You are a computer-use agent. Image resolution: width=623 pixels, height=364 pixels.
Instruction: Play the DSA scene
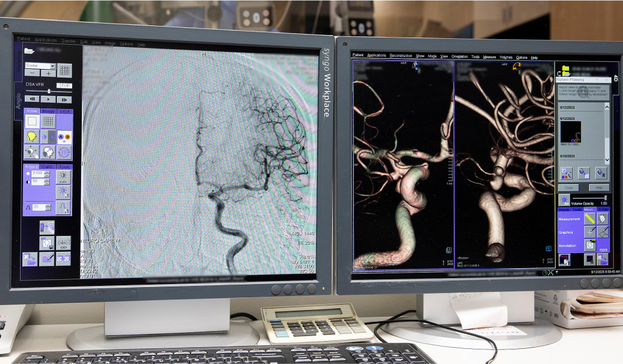coord(48,99)
